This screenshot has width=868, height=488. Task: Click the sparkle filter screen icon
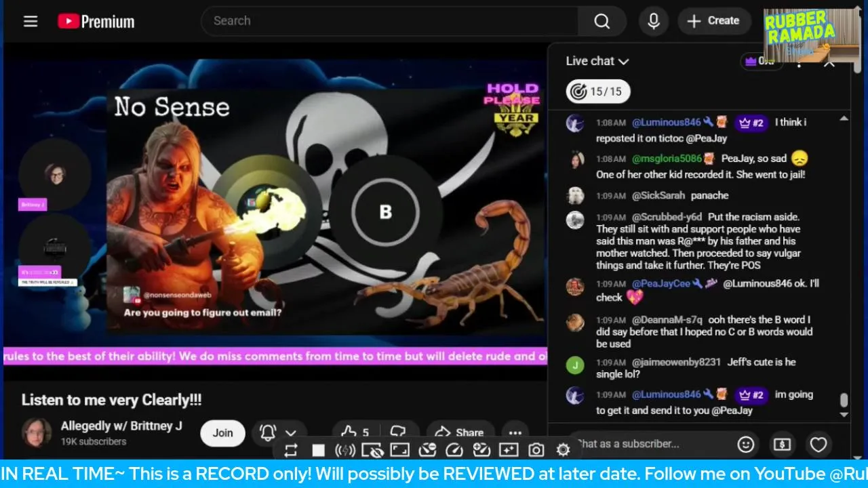click(x=509, y=450)
